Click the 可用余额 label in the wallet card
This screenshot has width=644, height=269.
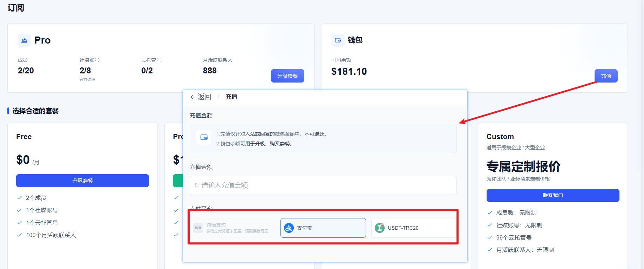(x=341, y=60)
